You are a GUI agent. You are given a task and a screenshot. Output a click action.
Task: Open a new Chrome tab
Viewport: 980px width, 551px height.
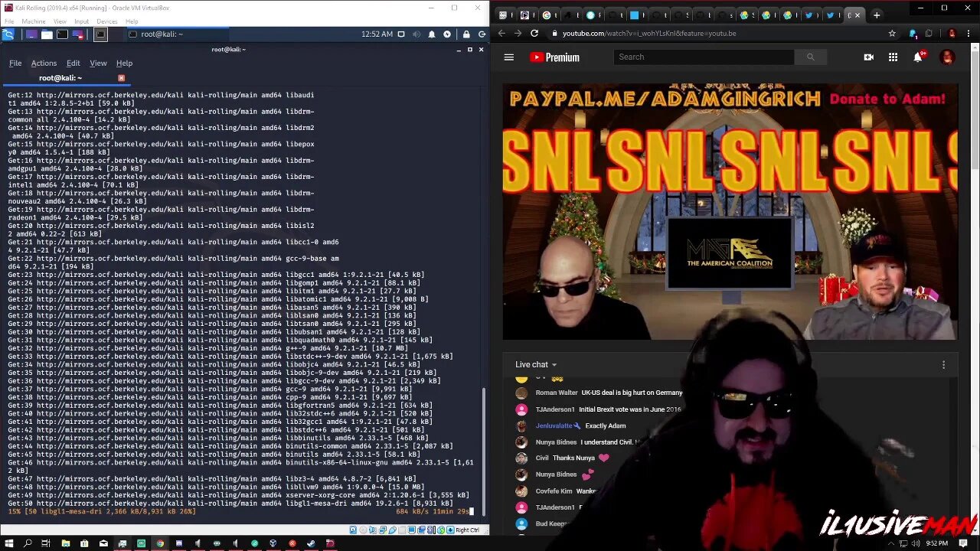(x=877, y=15)
